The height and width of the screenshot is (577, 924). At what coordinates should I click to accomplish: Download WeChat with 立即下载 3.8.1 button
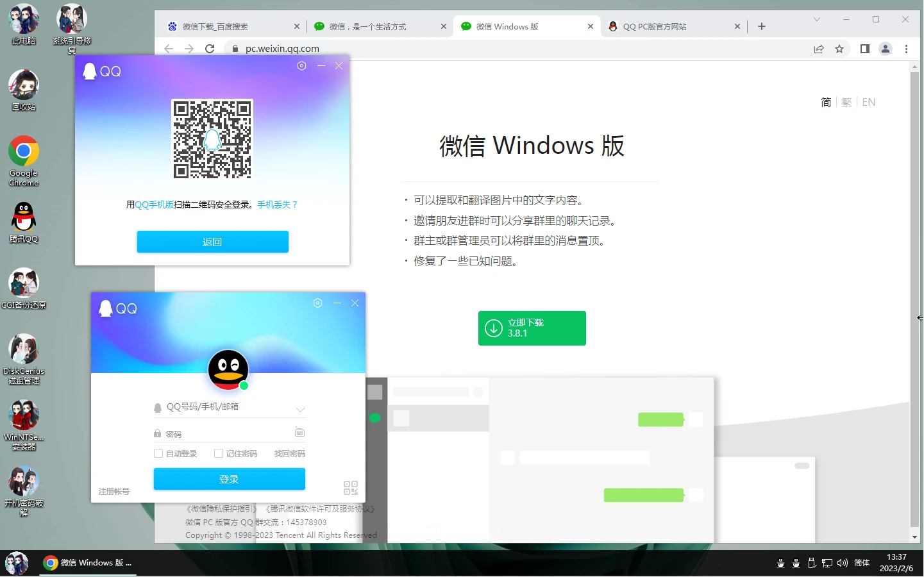(x=532, y=328)
